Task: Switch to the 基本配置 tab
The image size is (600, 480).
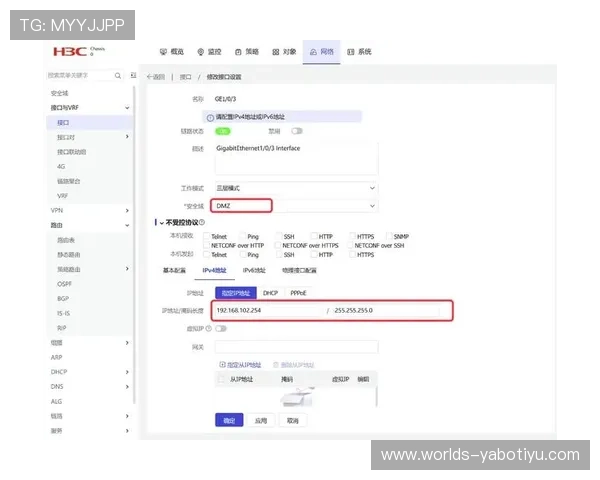Action: (x=174, y=270)
